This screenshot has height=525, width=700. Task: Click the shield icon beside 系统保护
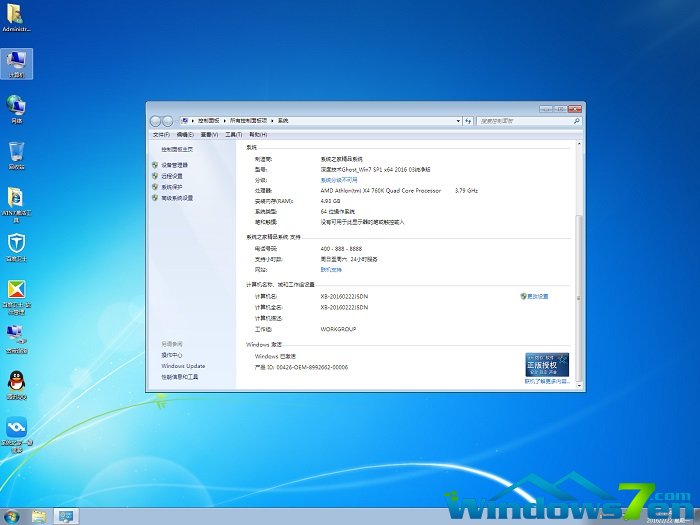point(155,187)
